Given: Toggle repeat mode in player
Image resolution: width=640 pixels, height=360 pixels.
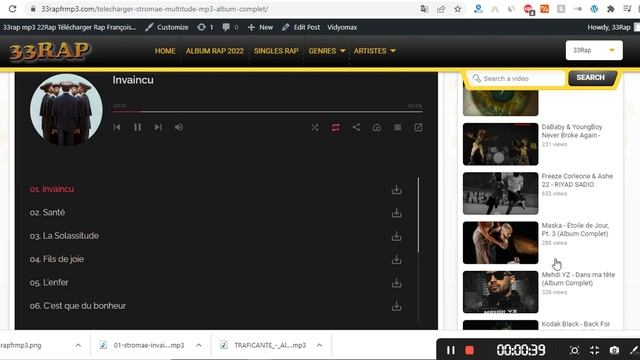Looking at the screenshot, I should click(x=336, y=128).
